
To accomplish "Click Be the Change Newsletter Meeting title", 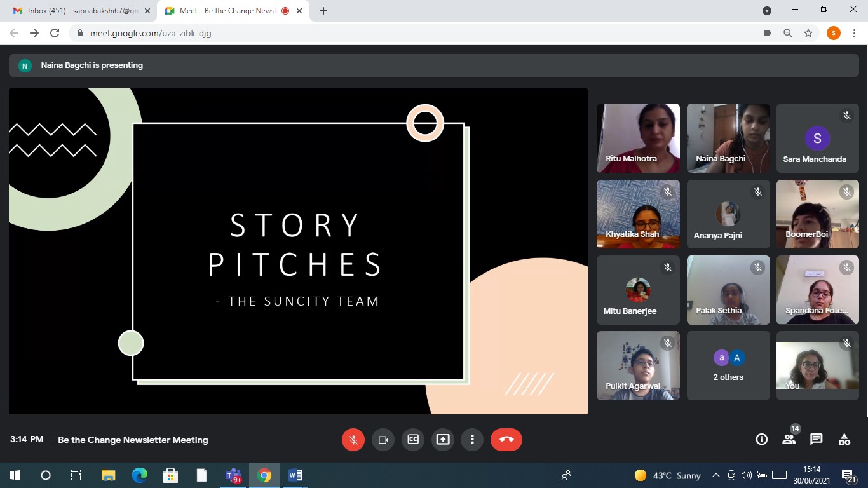I will (x=133, y=440).
